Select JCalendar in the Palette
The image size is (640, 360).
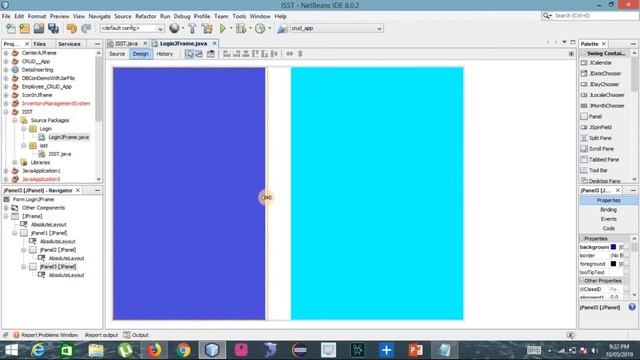[600, 63]
